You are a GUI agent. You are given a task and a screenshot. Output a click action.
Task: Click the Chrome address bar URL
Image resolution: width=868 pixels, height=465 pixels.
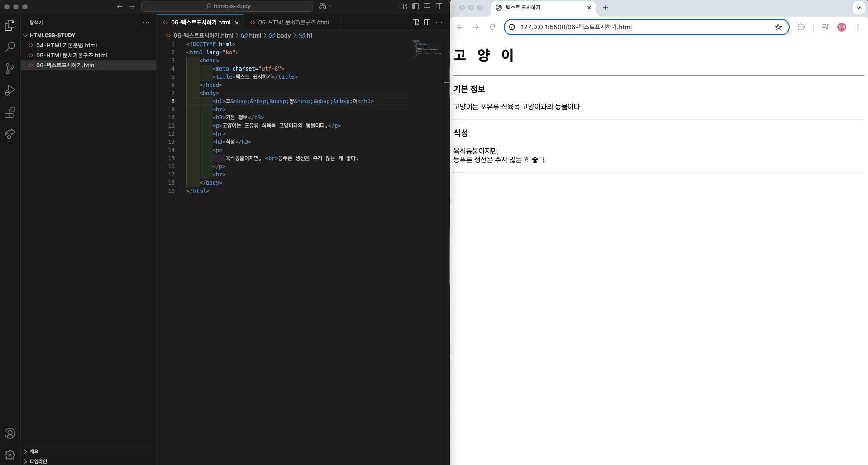[576, 27]
